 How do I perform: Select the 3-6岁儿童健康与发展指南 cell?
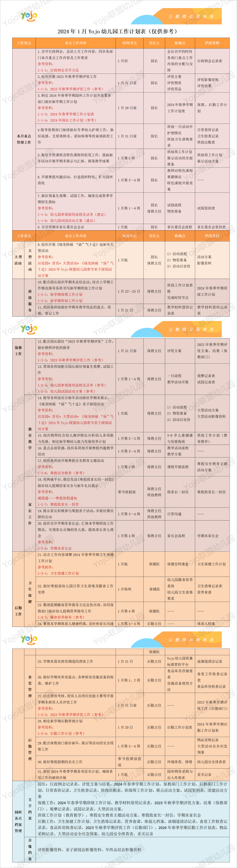tap(180, 439)
